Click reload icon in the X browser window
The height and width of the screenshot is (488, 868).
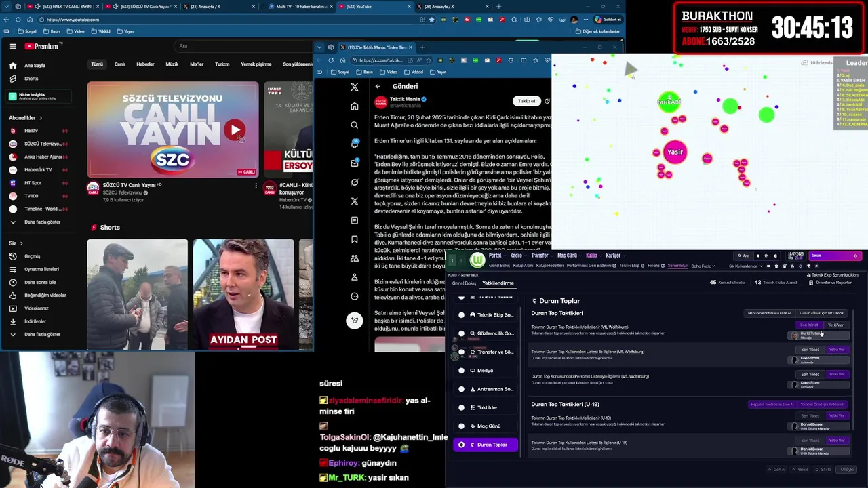point(331,60)
